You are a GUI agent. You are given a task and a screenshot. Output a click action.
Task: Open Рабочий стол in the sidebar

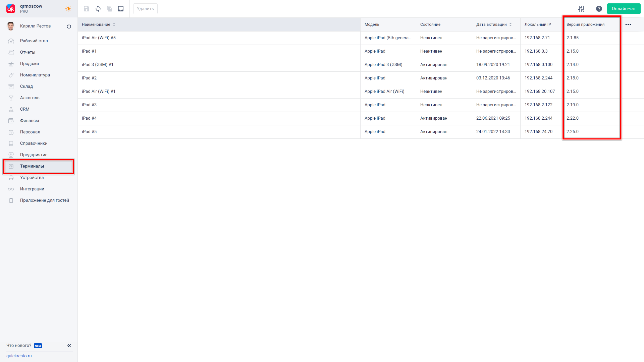click(34, 41)
